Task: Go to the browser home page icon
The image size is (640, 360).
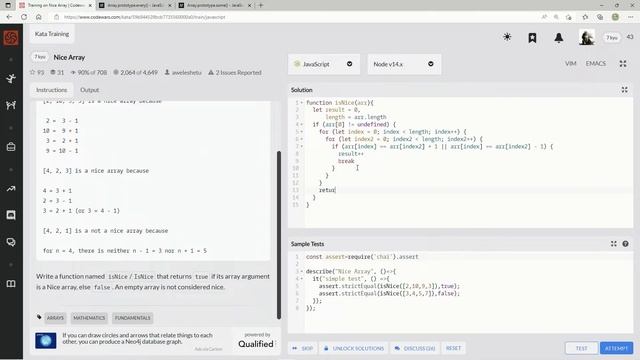Action: [x=39, y=17]
